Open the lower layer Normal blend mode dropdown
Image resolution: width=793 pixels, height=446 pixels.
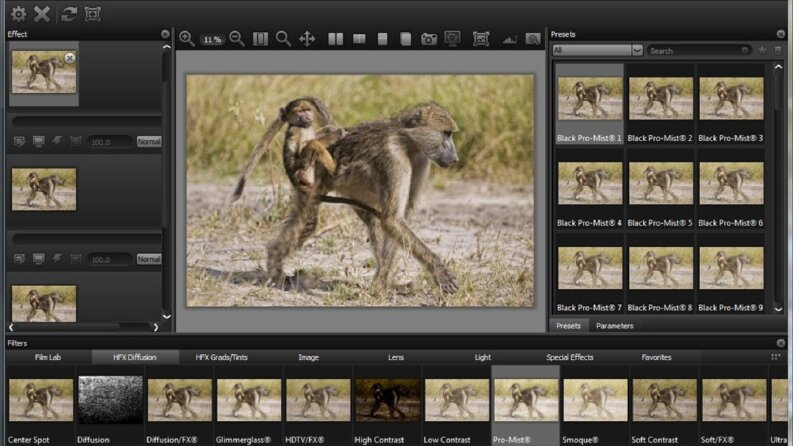pos(149,259)
